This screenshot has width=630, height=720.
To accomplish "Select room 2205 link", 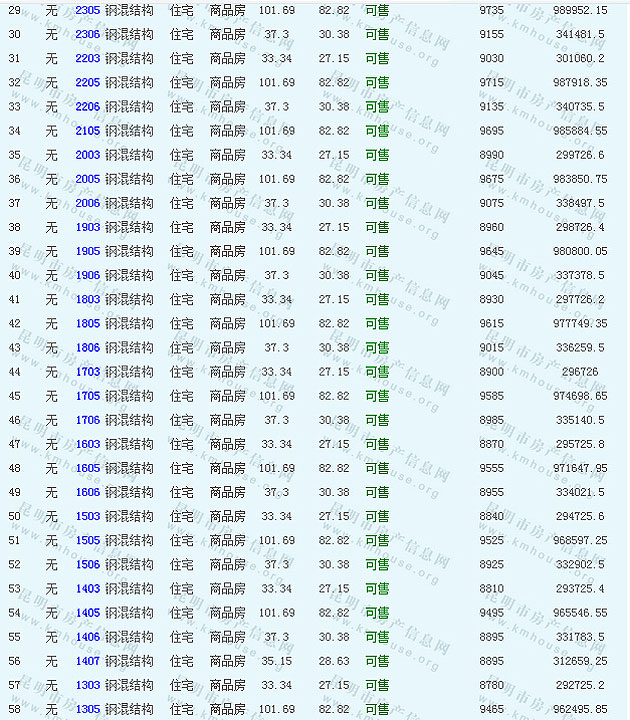I will 87,82.
